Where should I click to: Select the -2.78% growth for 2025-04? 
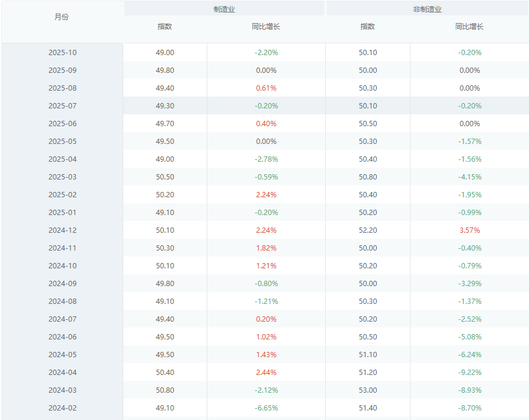pos(266,159)
